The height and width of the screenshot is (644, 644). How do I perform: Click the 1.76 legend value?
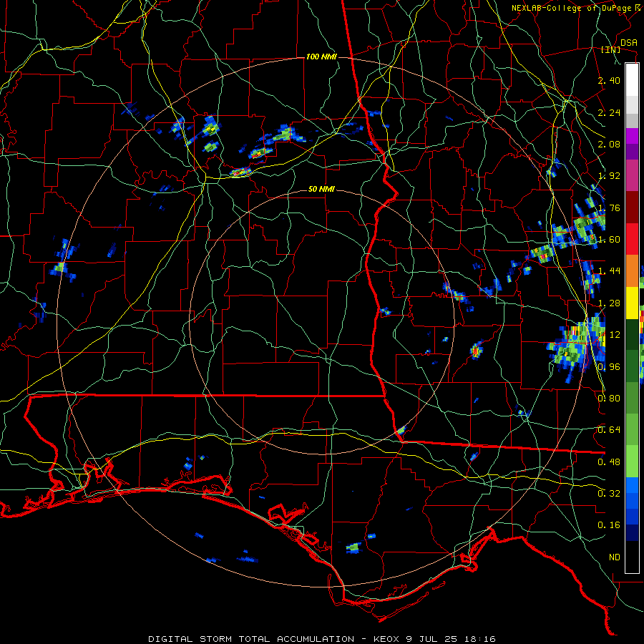coord(609,208)
